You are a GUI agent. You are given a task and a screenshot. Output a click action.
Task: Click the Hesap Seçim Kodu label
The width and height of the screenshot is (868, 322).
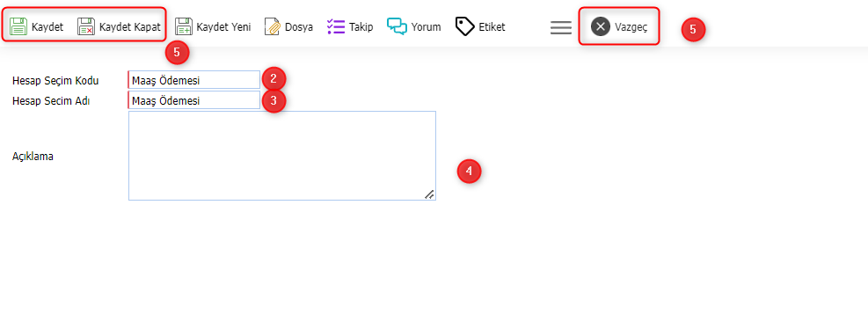pos(55,81)
